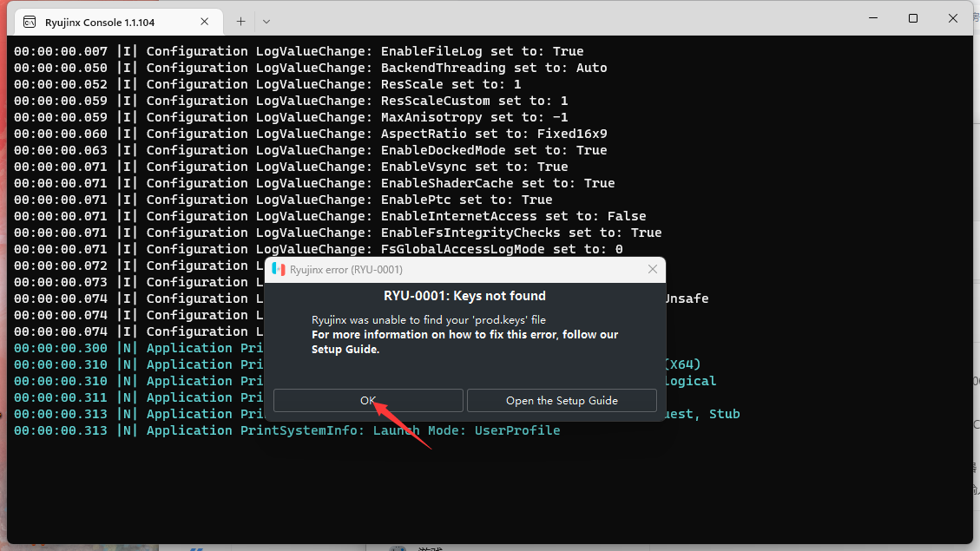Click the 'RYU-0001: Keys not found' heading
This screenshot has width=980, height=551.
[x=464, y=296]
